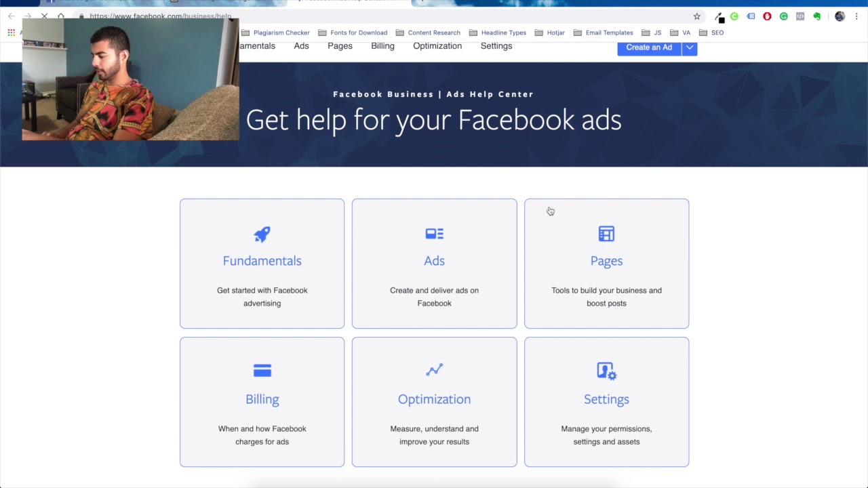Open the Hotjar bookmark folder

(550, 33)
